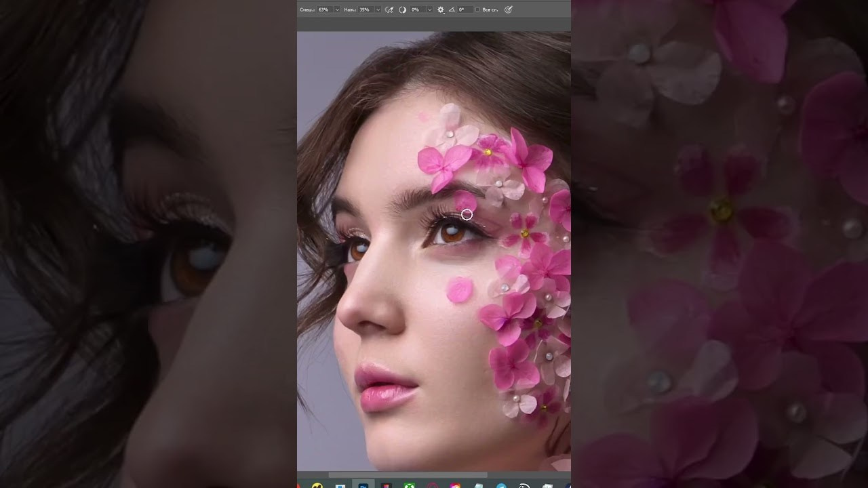
Task: Open the gear smoothing options
Action: pos(441,9)
